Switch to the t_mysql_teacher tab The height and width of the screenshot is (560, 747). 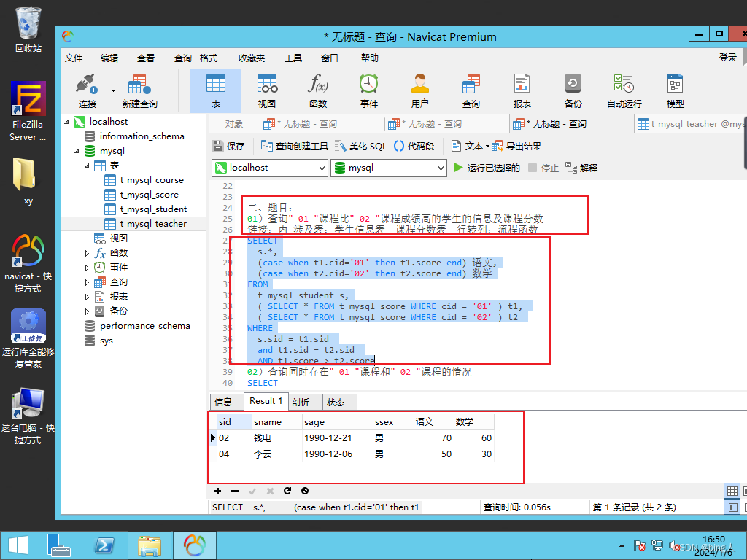[x=690, y=124]
